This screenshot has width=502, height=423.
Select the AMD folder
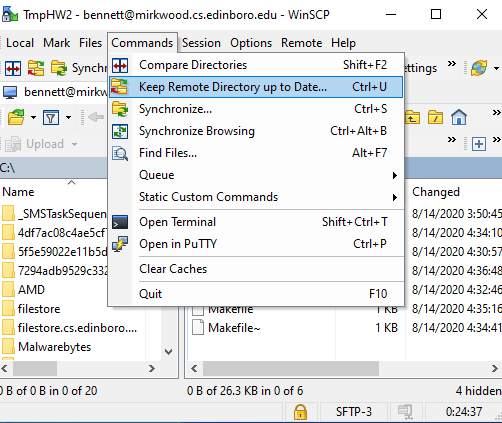coord(23,290)
